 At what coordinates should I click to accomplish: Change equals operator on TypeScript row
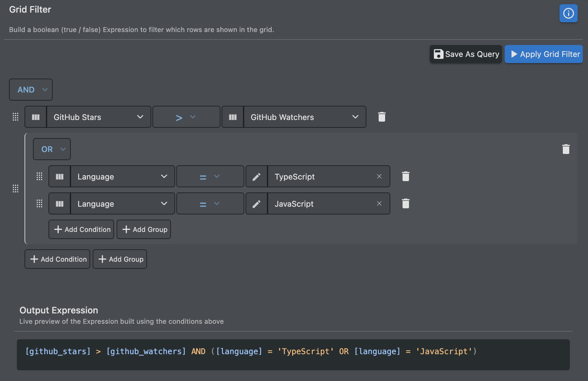(x=210, y=176)
